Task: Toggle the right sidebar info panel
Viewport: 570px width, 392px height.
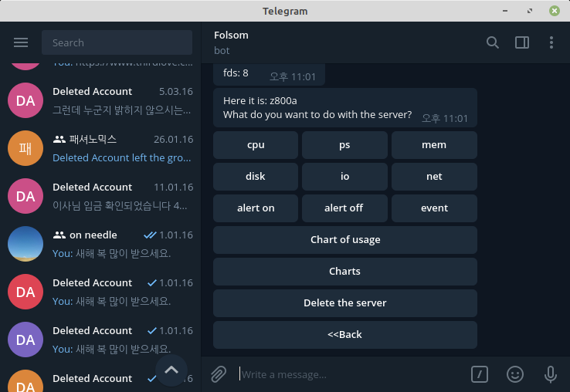Action: [522, 42]
